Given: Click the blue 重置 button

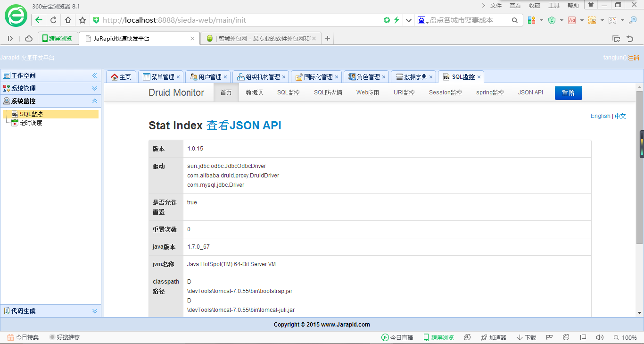Looking at the screenshot, I should coord(569,93).
